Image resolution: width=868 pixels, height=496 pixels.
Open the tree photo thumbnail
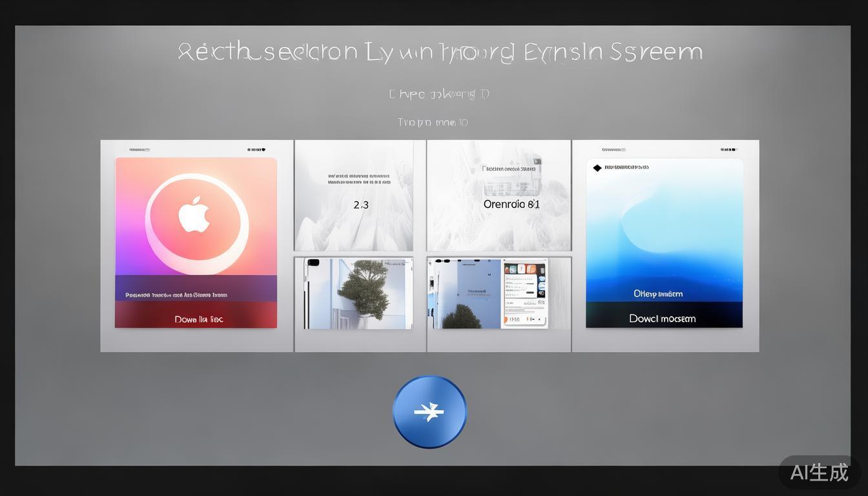[359, 294]
